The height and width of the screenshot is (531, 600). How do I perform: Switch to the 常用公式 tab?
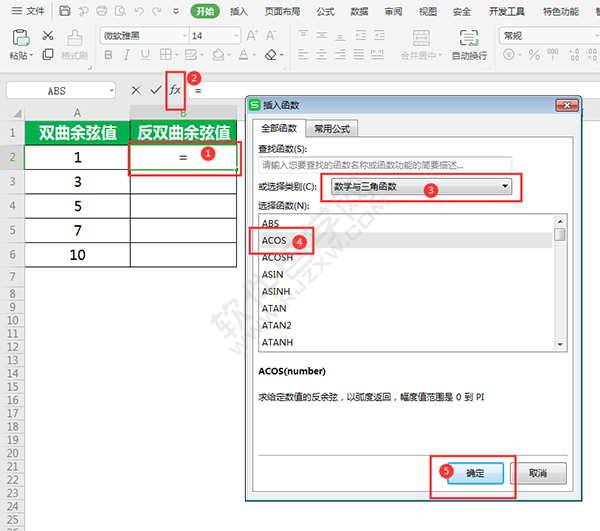pyautogui.click(x=331, y=128)
